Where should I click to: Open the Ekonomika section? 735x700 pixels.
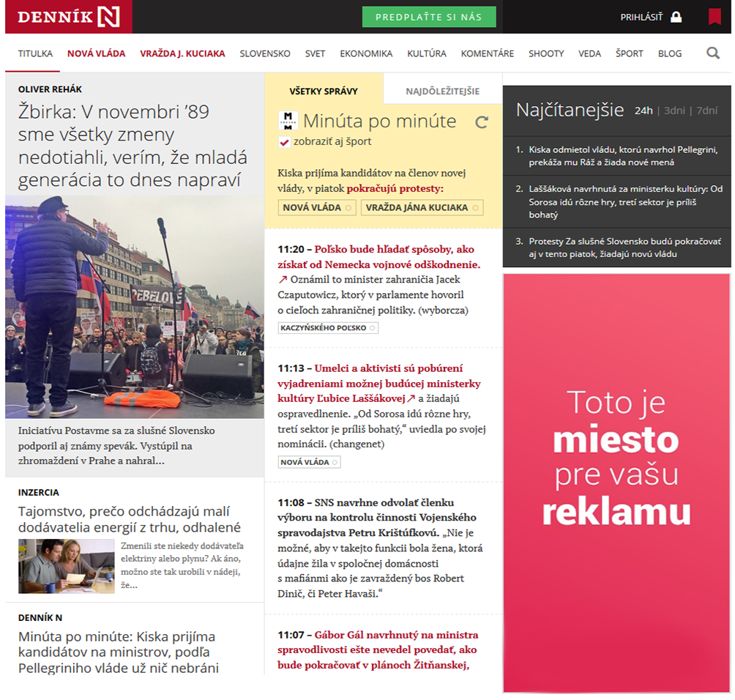366,53
